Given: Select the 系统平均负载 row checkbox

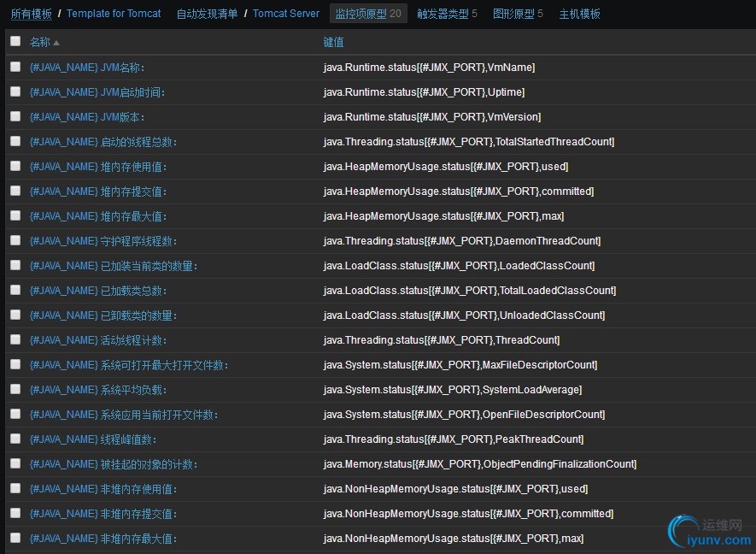Looking at the screenshot, I should tap(15, 389).
